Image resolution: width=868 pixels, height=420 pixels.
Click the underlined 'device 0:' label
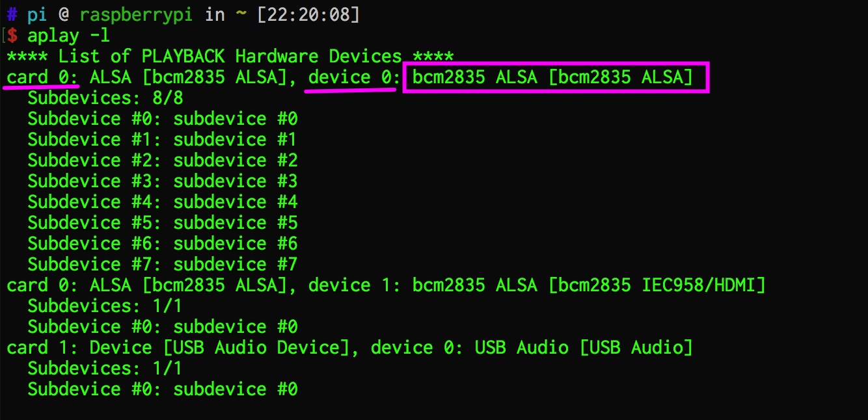coord(350,77)
